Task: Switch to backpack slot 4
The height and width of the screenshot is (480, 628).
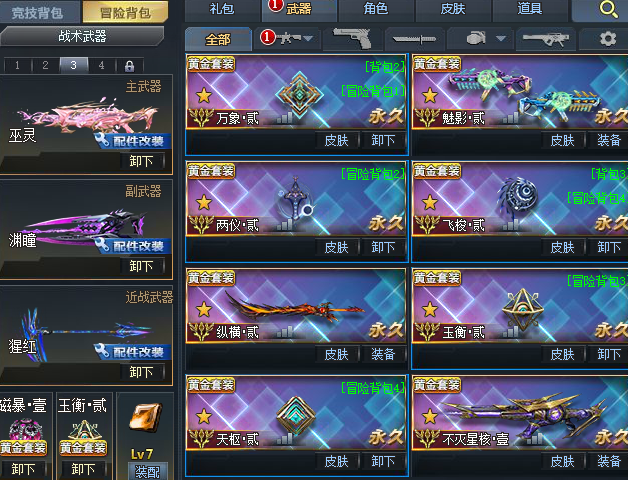Action: click(101, 65)
